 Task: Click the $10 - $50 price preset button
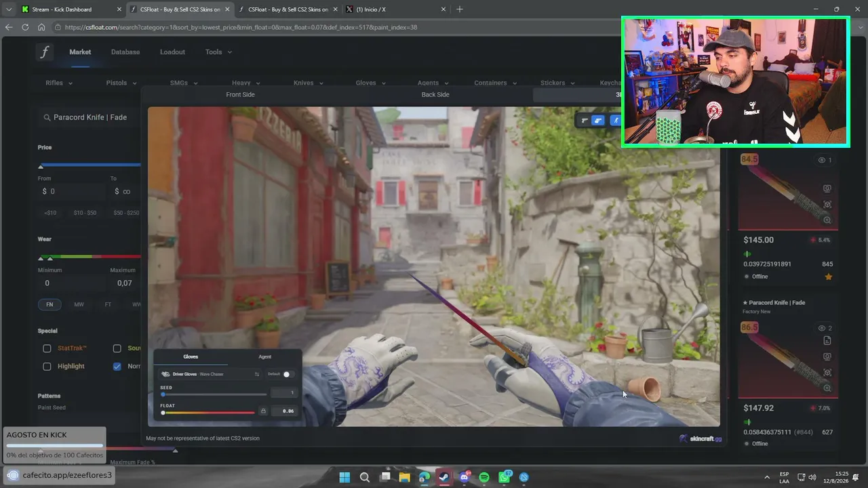tap(85, 213)
